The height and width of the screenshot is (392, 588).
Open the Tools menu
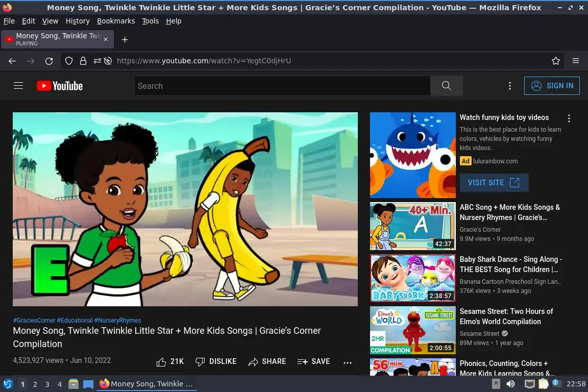click(151, 21)
